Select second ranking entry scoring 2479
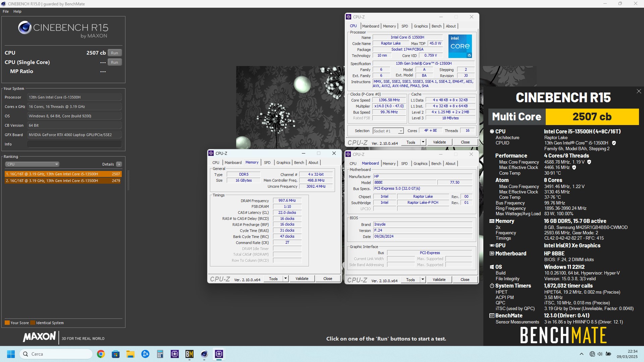The image size is (644, 362). [63, 181]
